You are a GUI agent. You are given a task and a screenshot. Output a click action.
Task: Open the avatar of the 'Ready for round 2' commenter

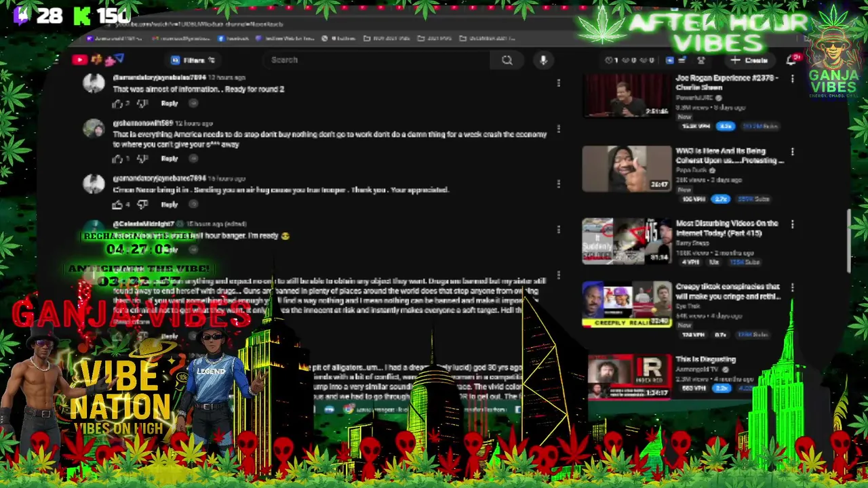point(94,84)
